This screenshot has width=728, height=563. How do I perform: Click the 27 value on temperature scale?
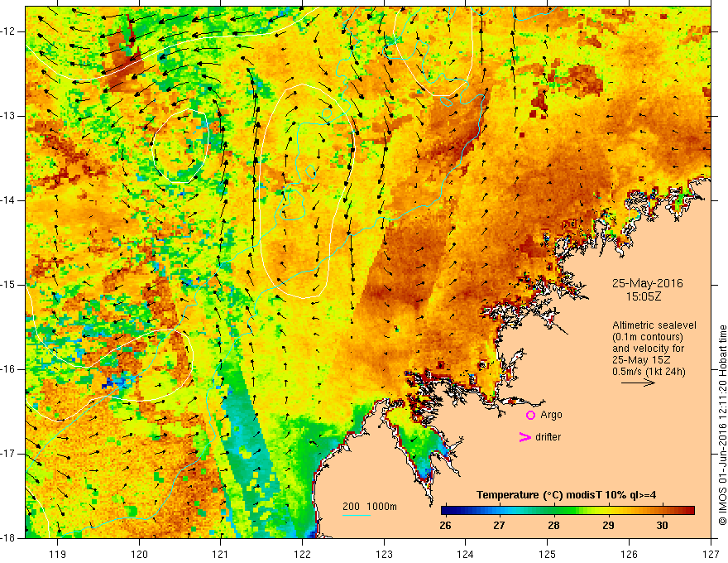coord(499,526)
